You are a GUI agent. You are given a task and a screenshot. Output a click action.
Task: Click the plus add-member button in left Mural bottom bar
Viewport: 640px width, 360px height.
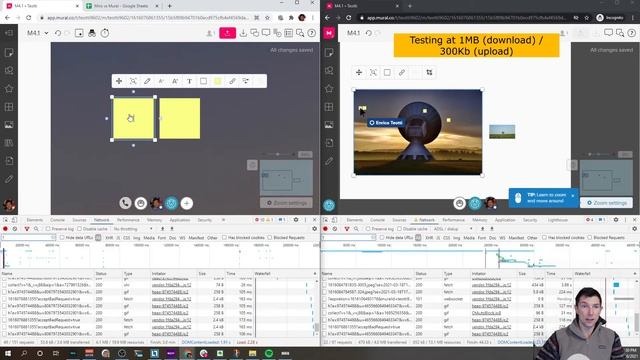187,203
